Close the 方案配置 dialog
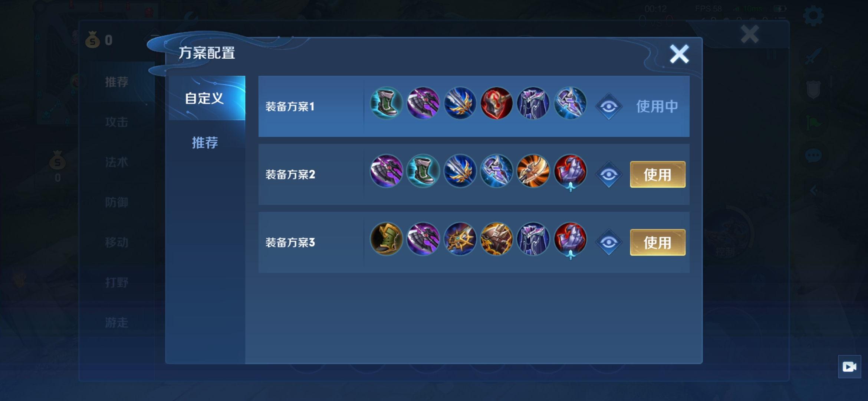Screen dimensions: 868x401 click(679, 54)
